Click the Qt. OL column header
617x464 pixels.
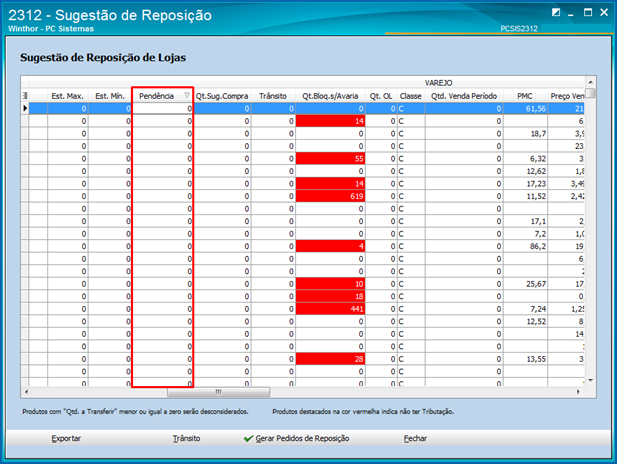381,96
